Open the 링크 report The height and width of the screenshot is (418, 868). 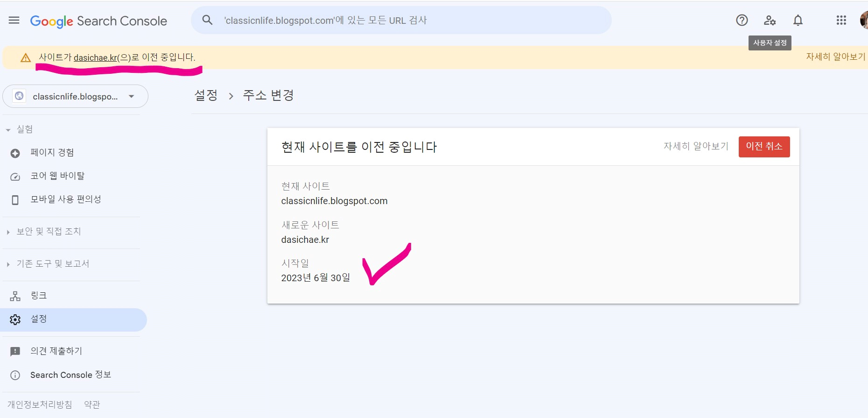[74, 296]
